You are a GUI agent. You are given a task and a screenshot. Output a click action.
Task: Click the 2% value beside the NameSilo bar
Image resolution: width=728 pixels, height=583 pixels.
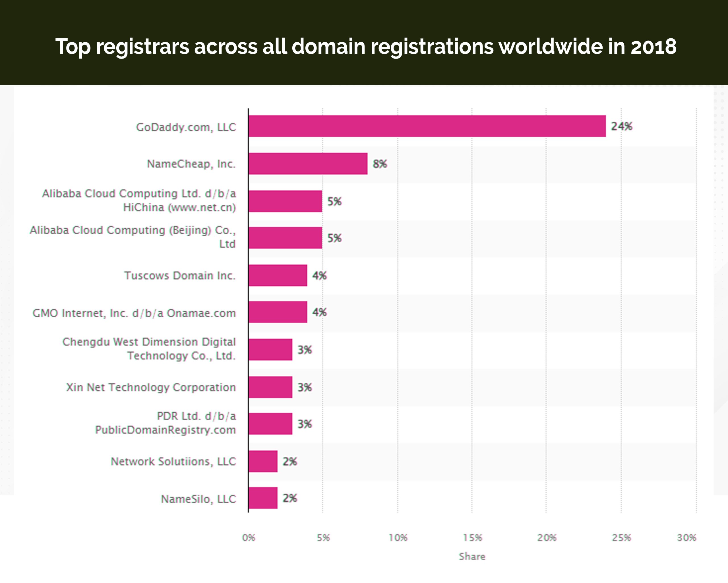(x=290, y=498)
